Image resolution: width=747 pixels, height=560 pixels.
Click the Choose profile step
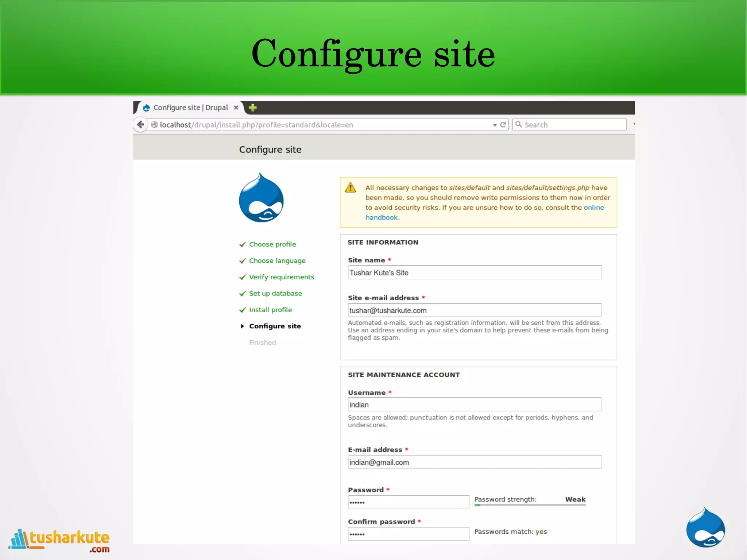click(272, 244)
